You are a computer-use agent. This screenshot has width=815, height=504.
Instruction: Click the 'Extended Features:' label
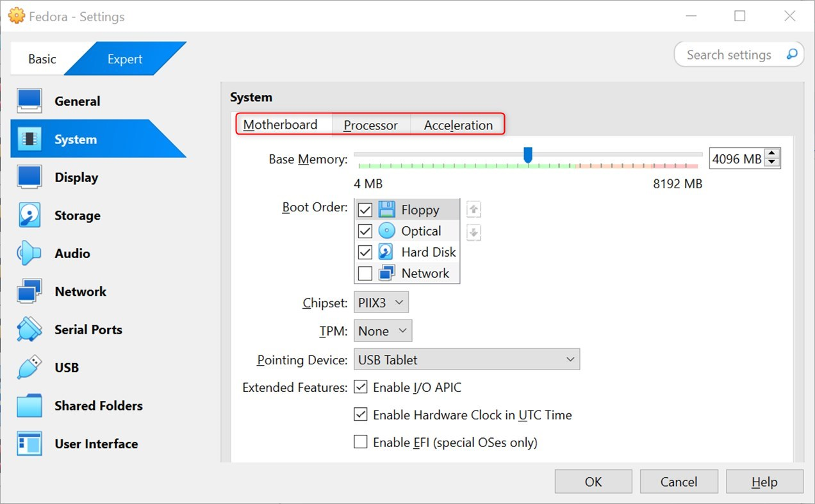(295, 387)
